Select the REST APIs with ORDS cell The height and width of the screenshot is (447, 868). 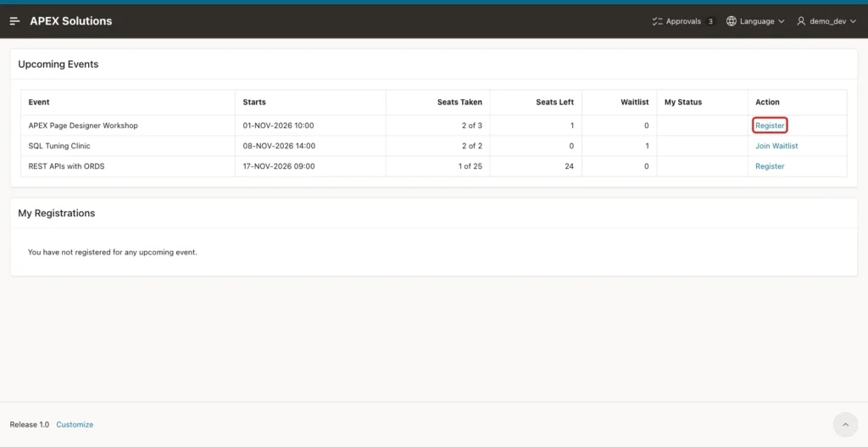click(128, 166)
